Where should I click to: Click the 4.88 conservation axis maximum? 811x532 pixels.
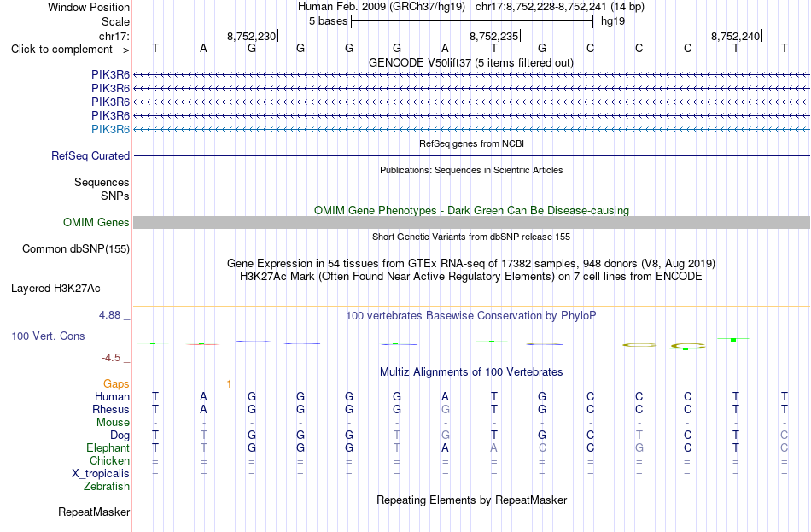tap(109, 314)
